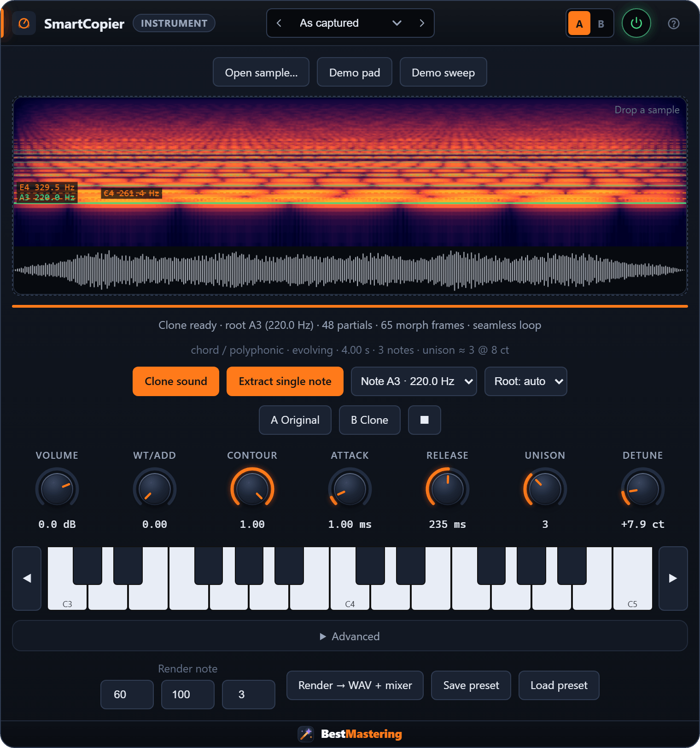Screen dimensions: 700x748
Task: Click the render note field showing 60
Action: coord(127,695)
